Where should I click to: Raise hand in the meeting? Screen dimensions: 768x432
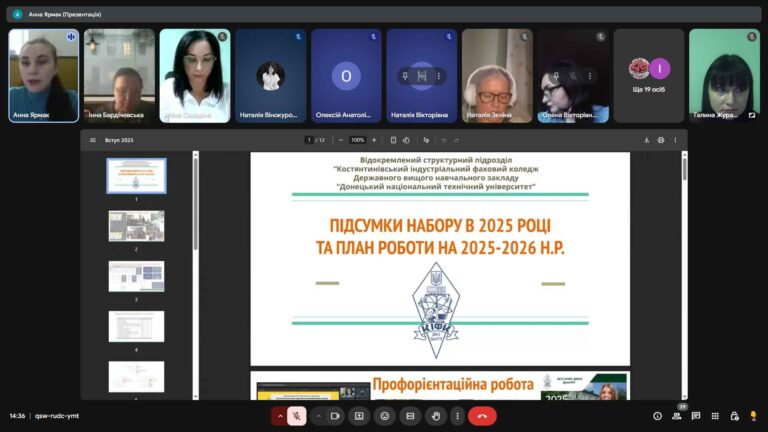tap(435, 416)
